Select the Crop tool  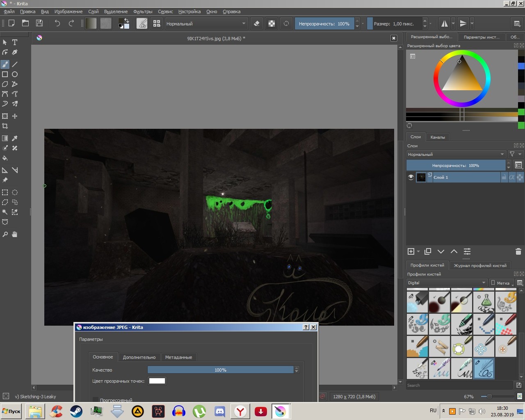(5, 126)
